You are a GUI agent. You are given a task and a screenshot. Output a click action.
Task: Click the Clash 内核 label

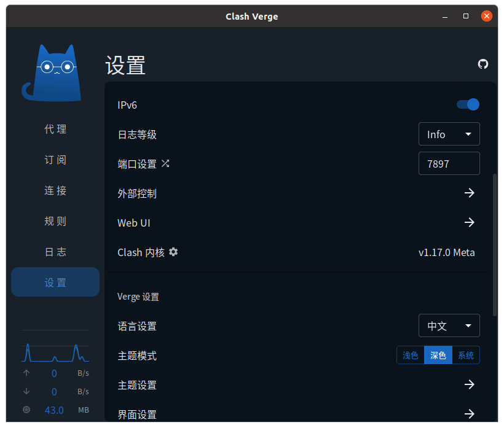click(141, 252)
